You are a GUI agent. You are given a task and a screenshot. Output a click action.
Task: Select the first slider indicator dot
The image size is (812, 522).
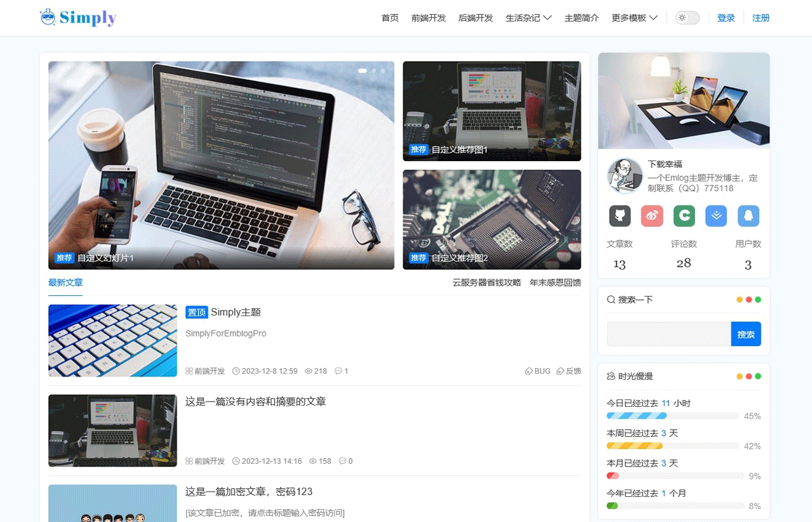click(x=363, y=70)
